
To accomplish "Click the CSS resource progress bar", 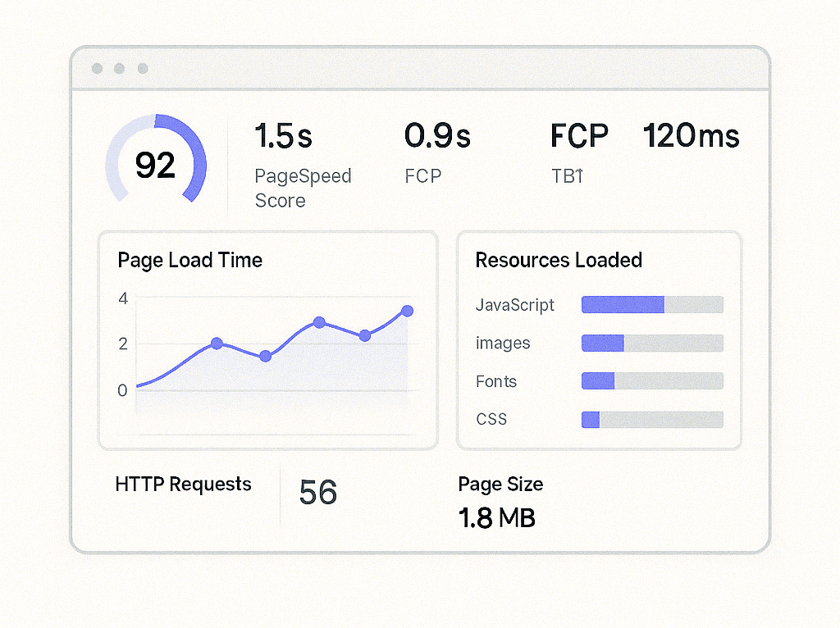I will pyautogui.click(x=652, y=420).
